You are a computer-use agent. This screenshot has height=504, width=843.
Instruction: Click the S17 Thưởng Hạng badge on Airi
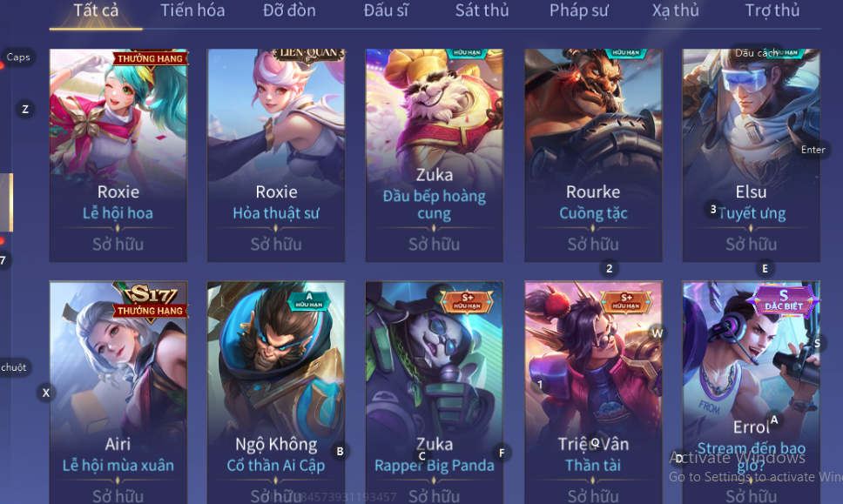pos(150,303)
